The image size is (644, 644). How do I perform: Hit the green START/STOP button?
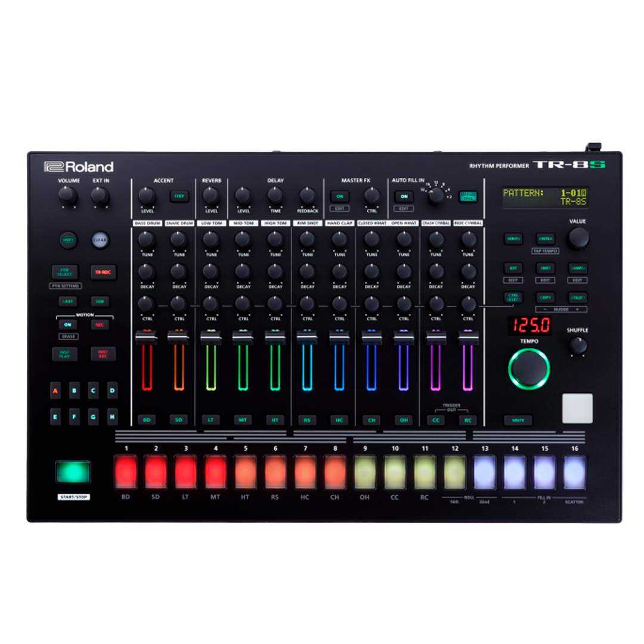[73, 472]
